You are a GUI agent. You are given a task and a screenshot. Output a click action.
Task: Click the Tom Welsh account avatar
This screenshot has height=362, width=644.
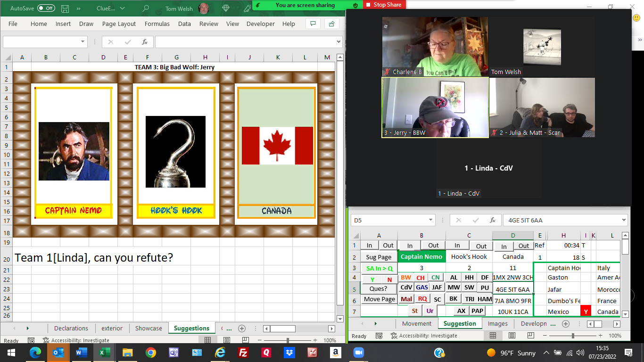pos(204,8)
